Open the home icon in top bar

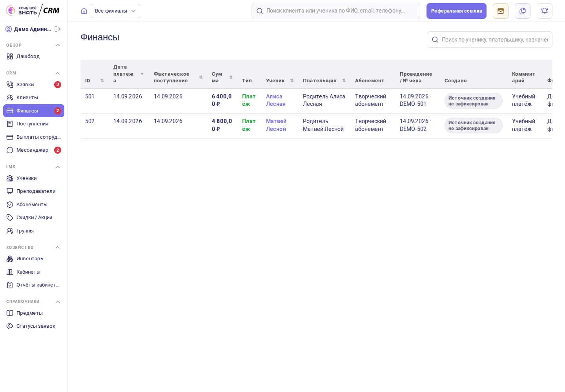click(x=84, y=11)
